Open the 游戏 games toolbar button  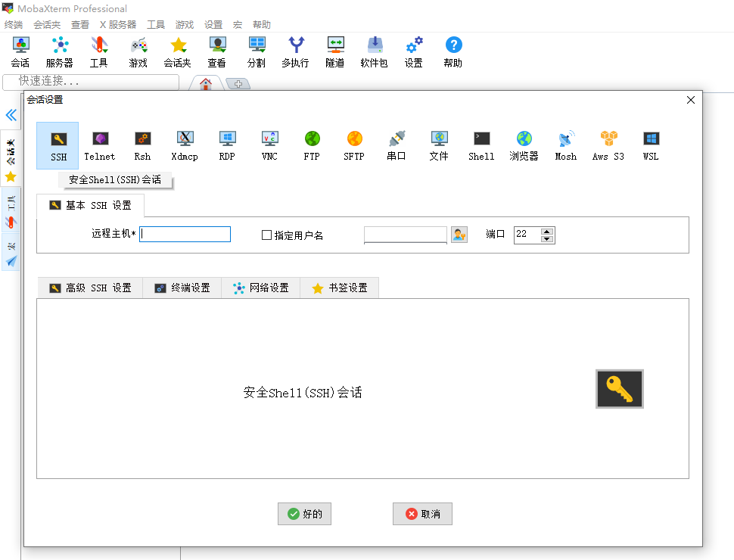pos(138,52)
